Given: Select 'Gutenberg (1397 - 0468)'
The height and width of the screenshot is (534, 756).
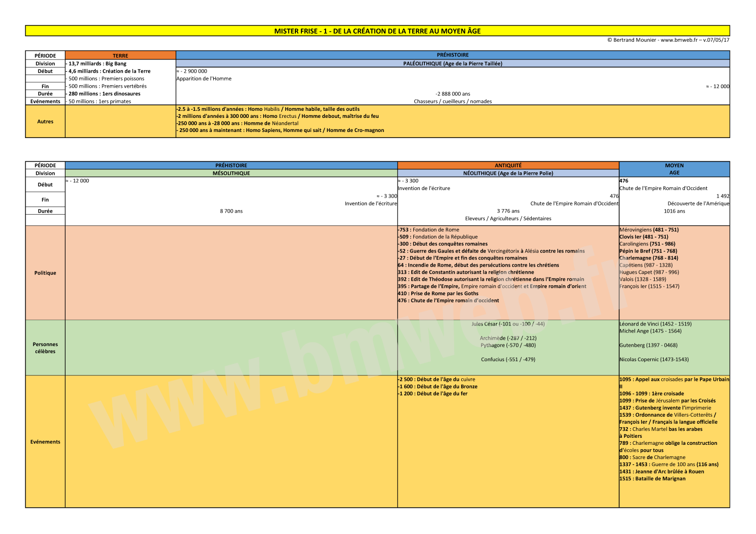Looking at the screenshot, I should tap(648, 345).
